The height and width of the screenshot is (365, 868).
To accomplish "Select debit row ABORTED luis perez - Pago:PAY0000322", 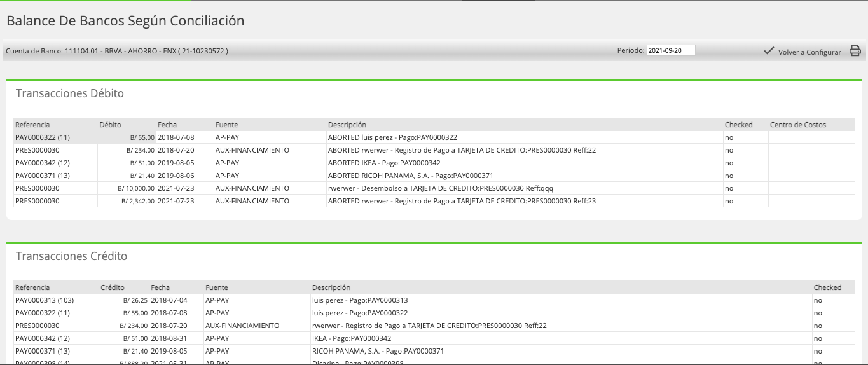I will pyautogui.click(x=434, y=137).
